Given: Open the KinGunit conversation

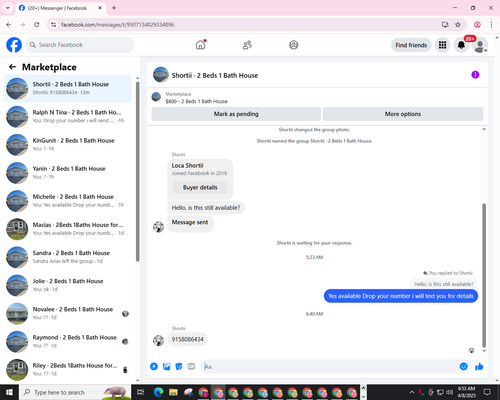Looking at the screenshot, I should [x=67, y=144].
